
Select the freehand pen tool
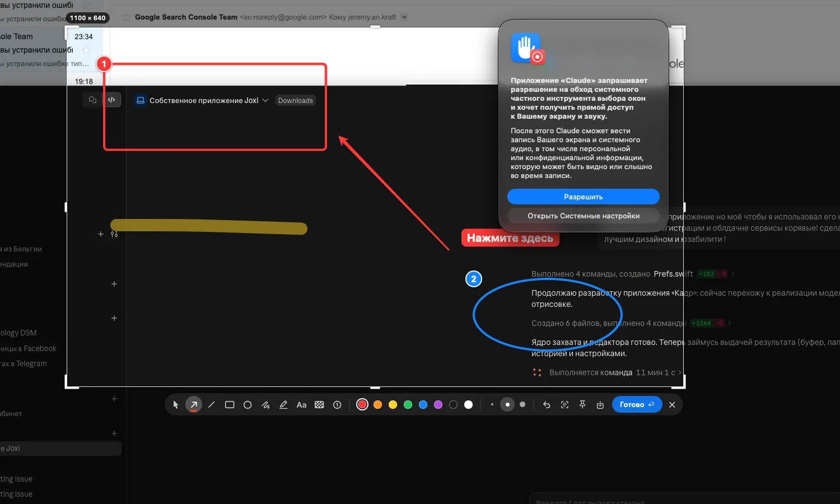tap(265, 405)
